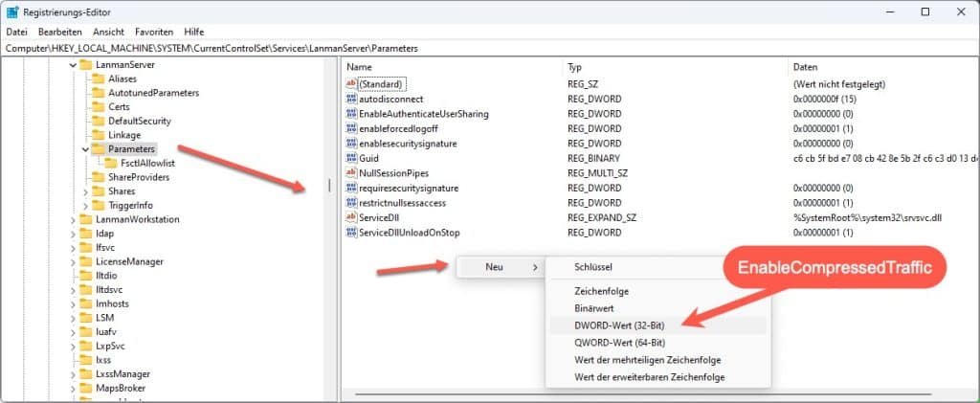980x403 pixels.
Task: Select the lxss tree item
Action: point(103,360)
